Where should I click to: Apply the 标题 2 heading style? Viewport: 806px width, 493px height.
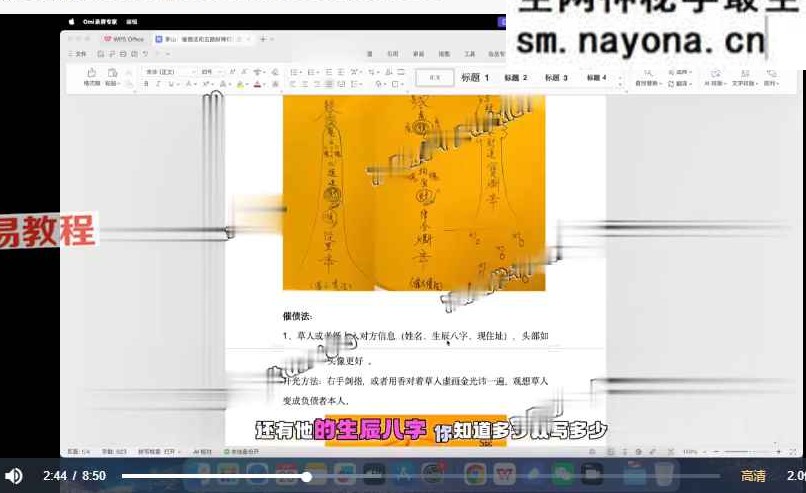[516, 78]
